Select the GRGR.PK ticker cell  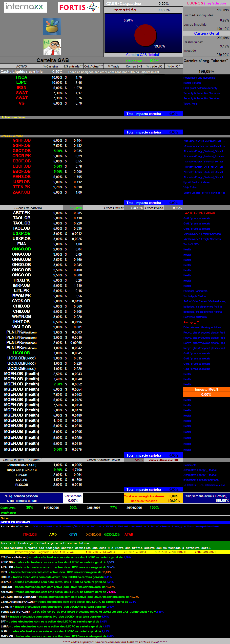pos(21,156)
